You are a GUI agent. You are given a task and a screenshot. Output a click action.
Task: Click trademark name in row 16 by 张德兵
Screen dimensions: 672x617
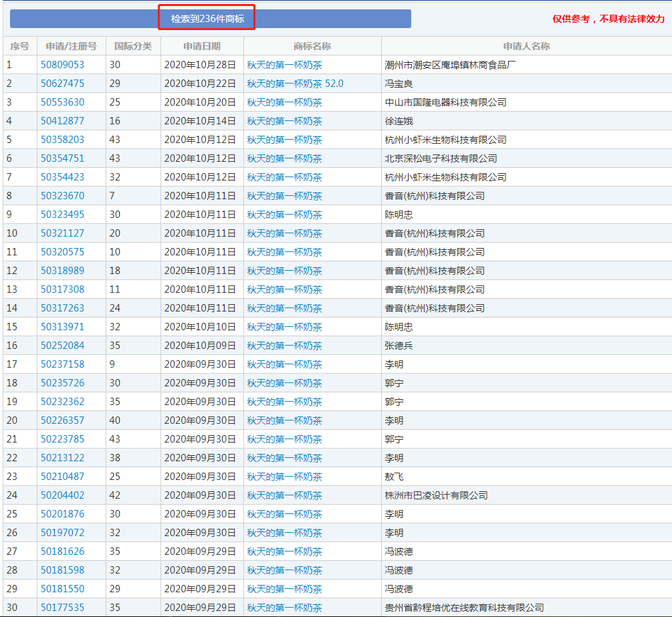[284, 346]
